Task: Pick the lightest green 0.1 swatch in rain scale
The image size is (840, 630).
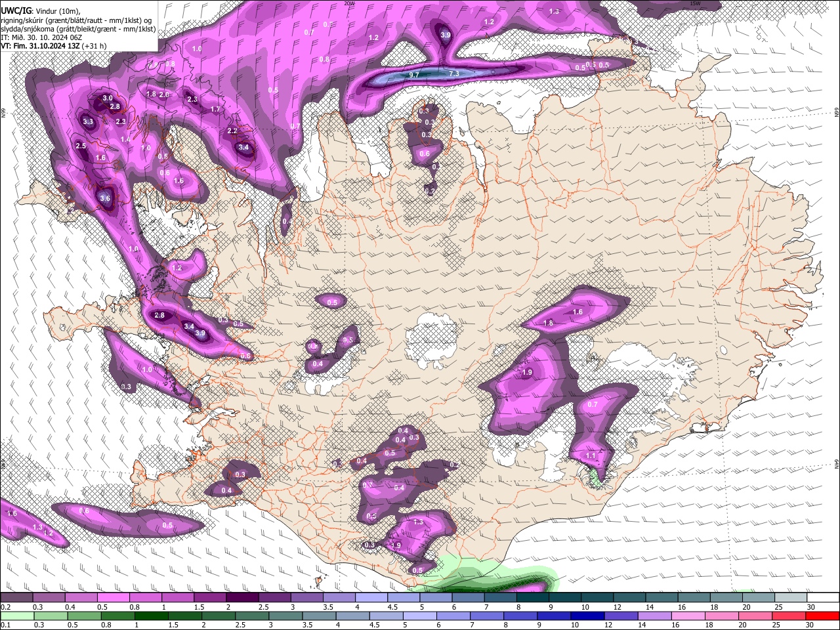Action: pos(17,616)
